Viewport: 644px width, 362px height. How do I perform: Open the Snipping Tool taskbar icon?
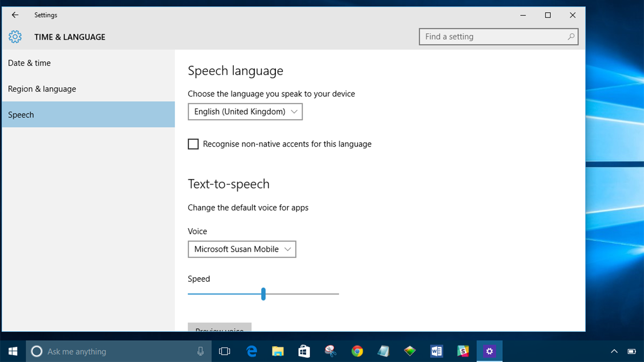(330, 351)
